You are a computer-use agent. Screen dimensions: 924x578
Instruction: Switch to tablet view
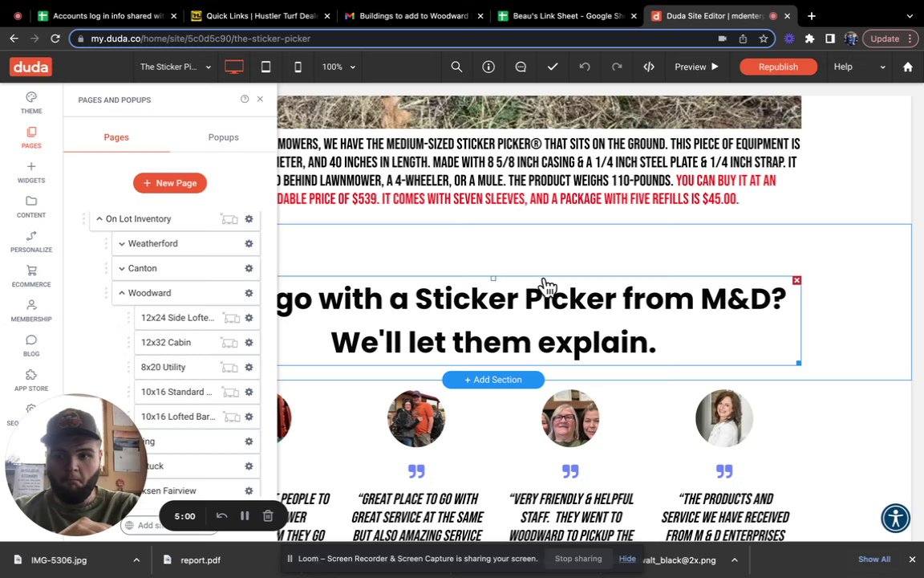265,67
